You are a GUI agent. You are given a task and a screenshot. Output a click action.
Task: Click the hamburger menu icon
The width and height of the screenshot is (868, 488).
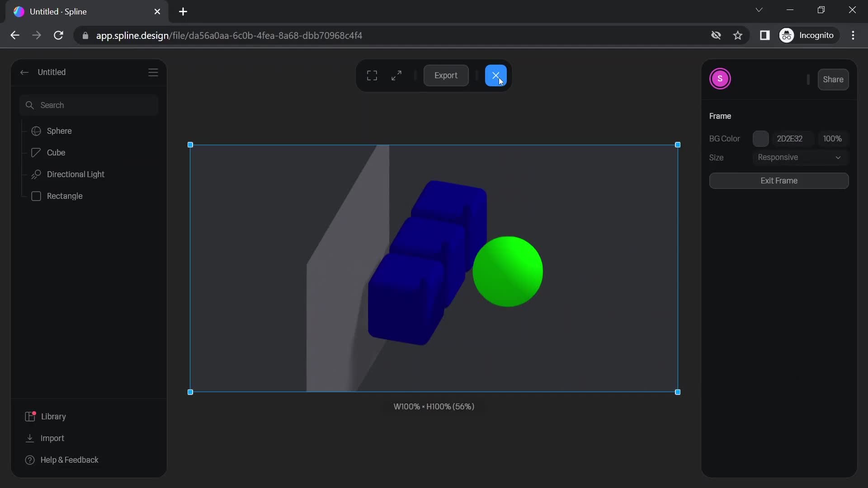pos(153,72)
